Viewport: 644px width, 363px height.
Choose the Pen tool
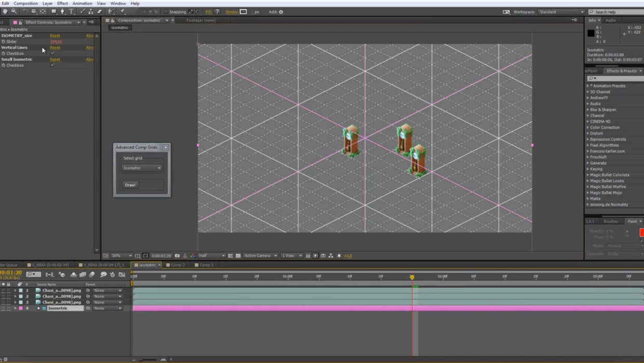[62, 11]
